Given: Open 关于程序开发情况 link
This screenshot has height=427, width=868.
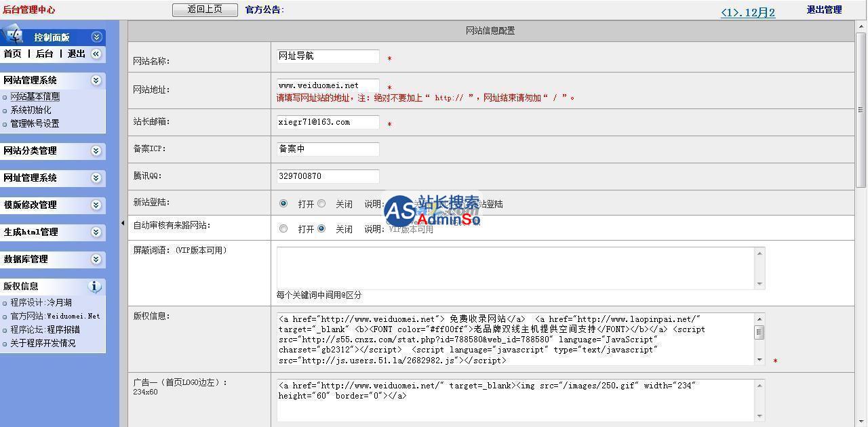Looking at the screenshot, I should [43, 343].
